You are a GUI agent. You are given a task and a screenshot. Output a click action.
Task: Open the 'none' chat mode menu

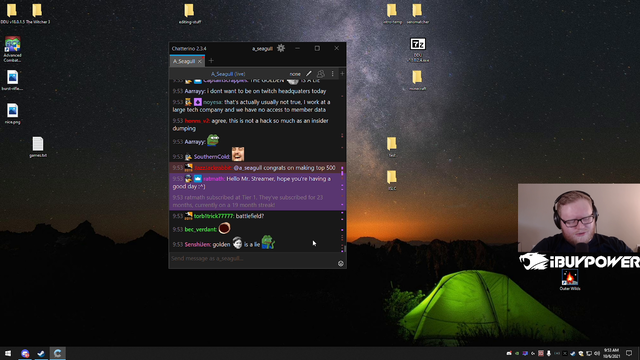295,74
